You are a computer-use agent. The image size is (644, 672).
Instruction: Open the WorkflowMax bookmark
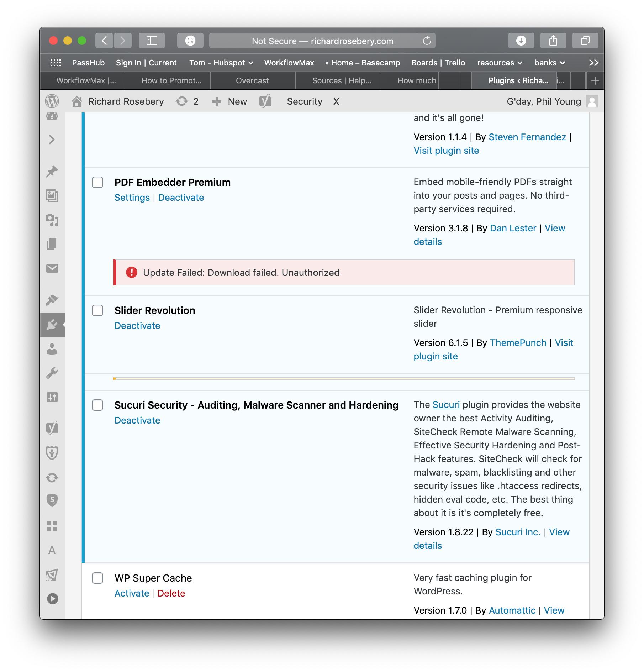tap(289, 63)
